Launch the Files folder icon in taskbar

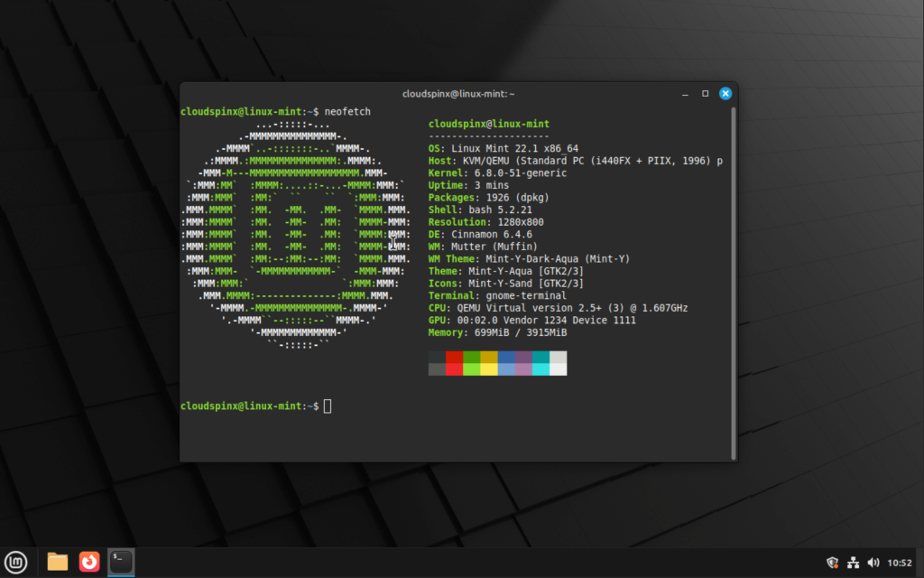coord(57,562)
